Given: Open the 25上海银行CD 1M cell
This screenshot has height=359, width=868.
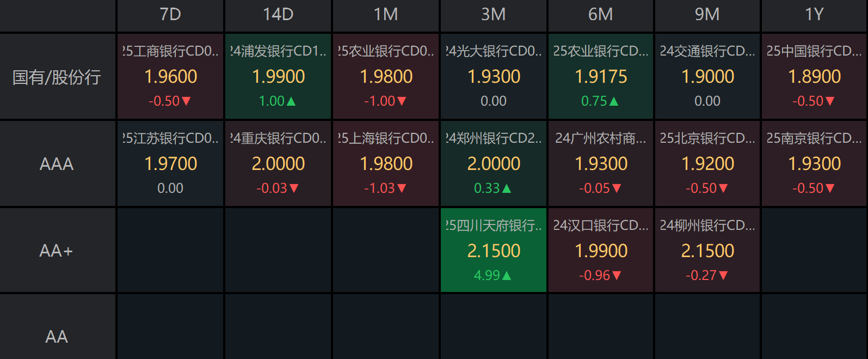Looking at the screenshot, I should tap(386, 163).
